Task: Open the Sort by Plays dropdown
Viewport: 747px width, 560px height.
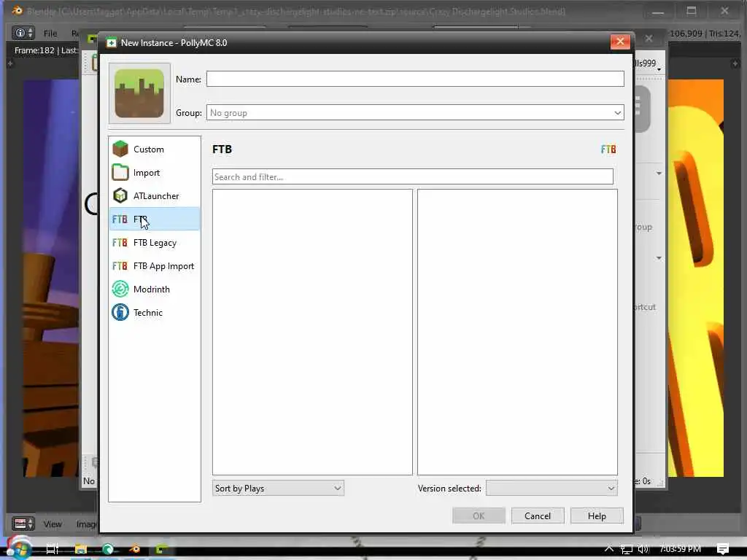Action: 278,488
